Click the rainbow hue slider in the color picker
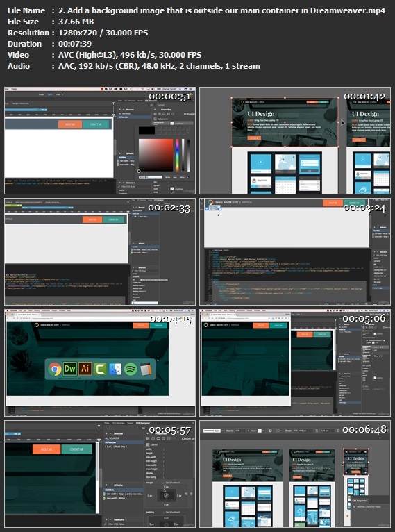The height and width of the screenshot is (532, 395). (x=177, y=156)
